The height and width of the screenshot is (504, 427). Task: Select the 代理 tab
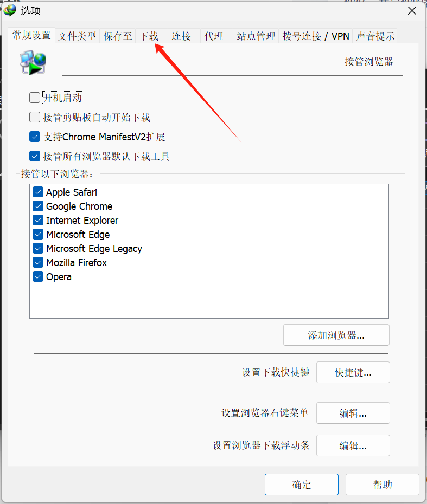pyautogui.click(x=214, y=36)
